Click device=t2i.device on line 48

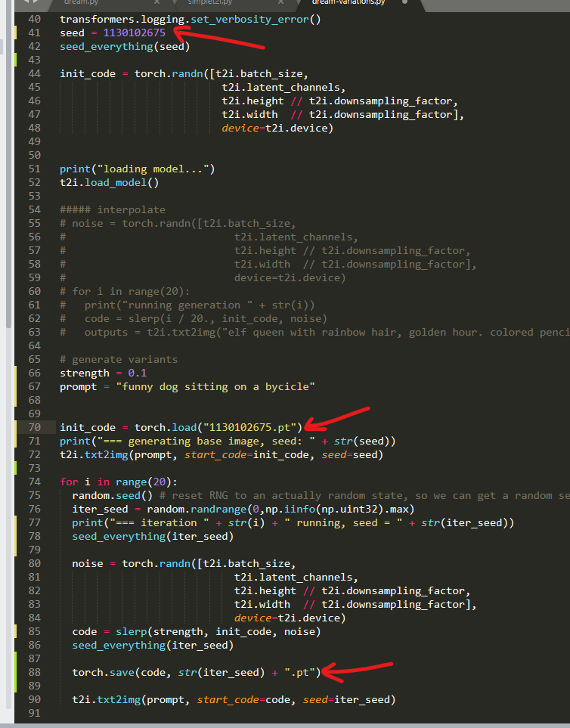[x=277, y=128]
